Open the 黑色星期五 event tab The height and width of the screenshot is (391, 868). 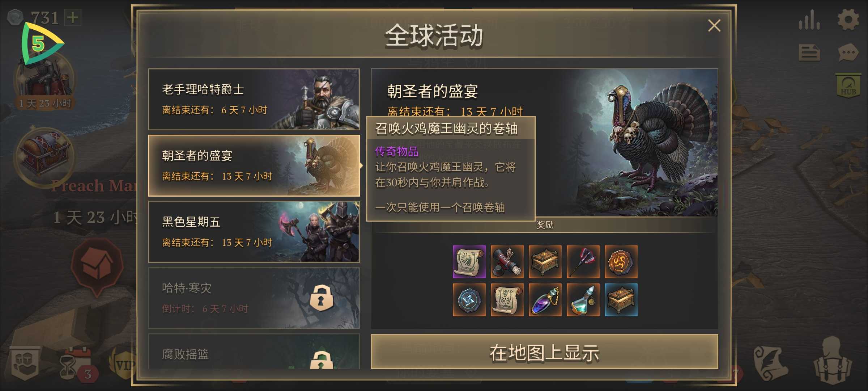tap(254, 232)
